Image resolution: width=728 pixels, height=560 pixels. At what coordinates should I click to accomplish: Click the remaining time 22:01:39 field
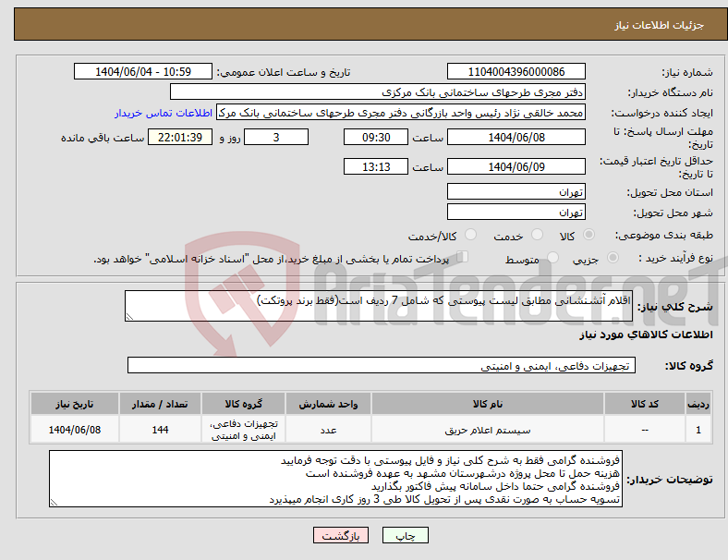pos(180,137)
